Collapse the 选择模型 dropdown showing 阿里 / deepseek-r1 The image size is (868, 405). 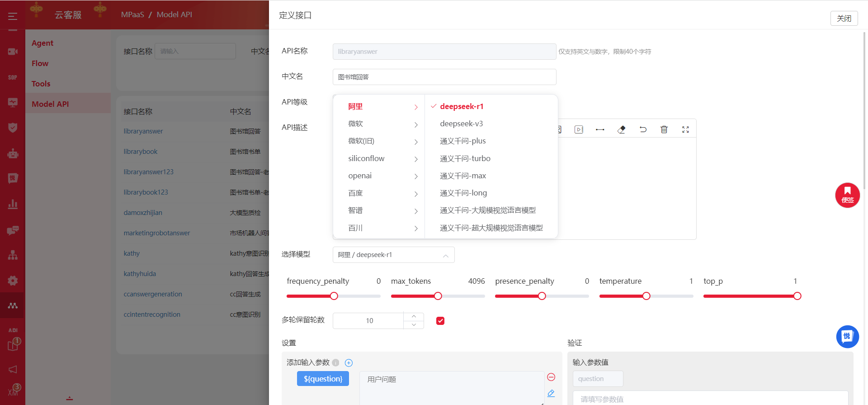pyautogui.click(x=393, y=255)
